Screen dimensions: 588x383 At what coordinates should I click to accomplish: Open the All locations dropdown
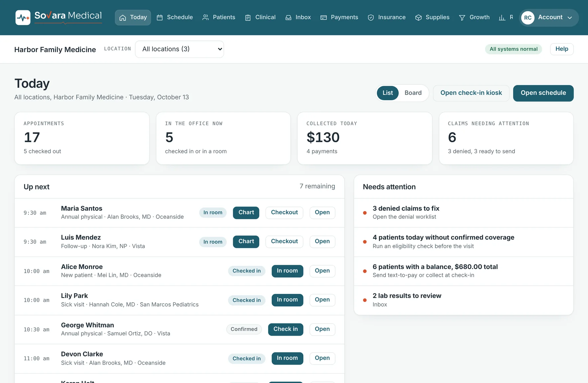click(x=179, y=49)
